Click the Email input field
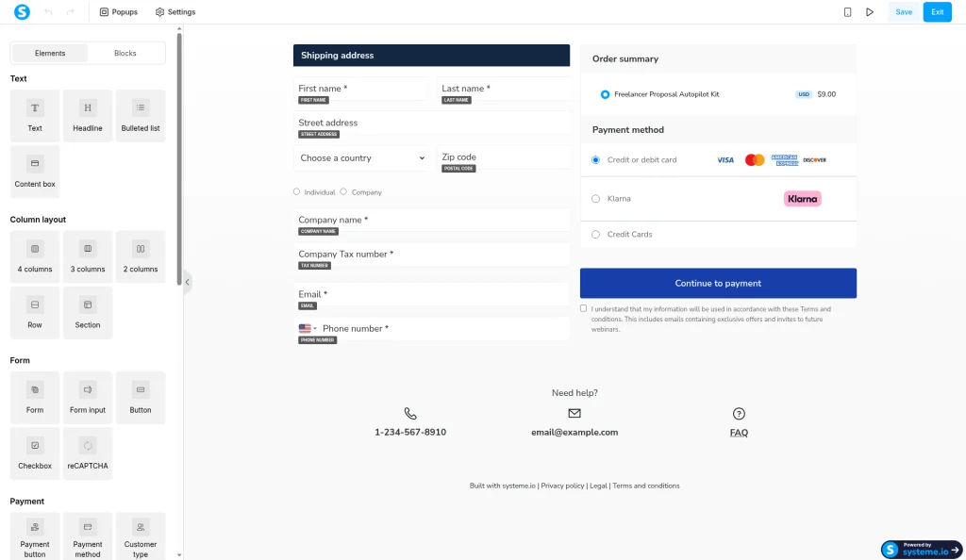The height and width of the screenshot is (560, 966). [x=431, y=294]
